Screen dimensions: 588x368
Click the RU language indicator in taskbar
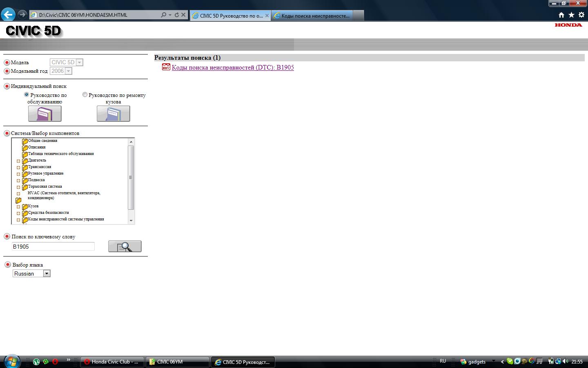[x=443, y=361]
